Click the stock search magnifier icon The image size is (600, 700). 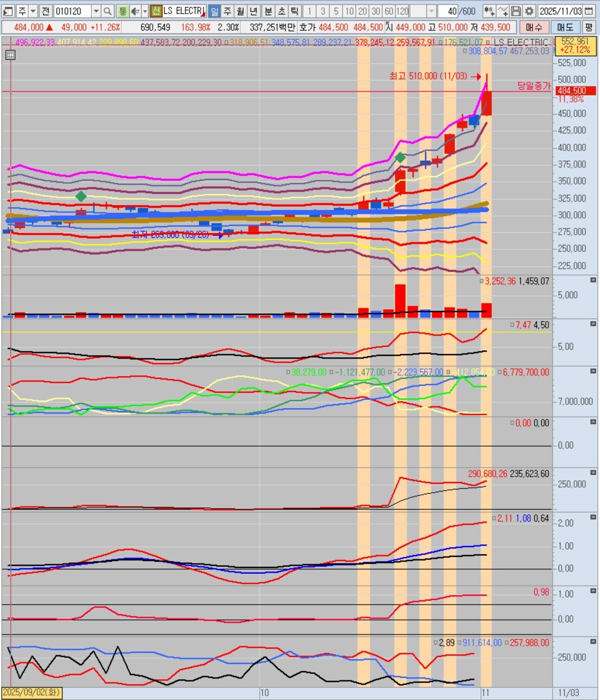tap(108, 11)
